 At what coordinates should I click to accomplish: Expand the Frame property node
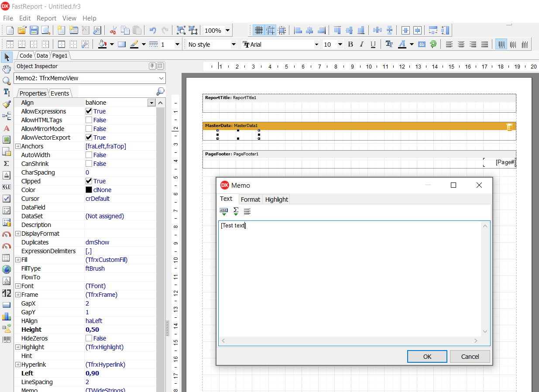point(18,295)
